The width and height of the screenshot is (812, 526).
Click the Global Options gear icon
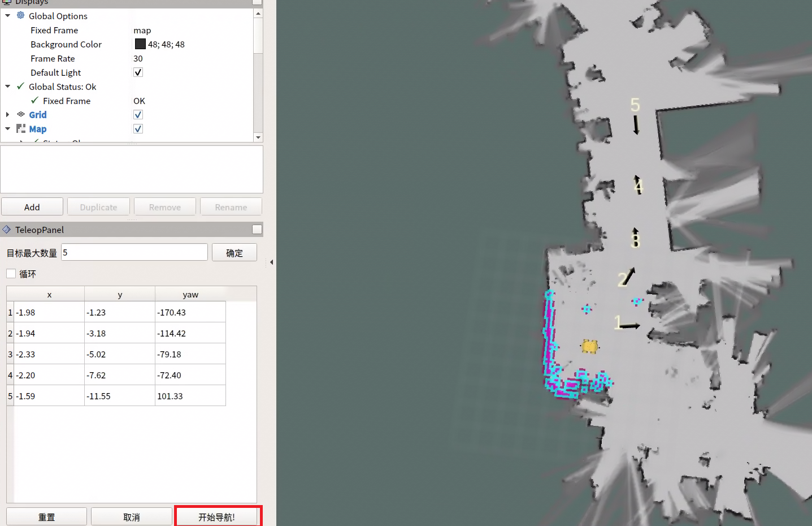click(21, 16)
